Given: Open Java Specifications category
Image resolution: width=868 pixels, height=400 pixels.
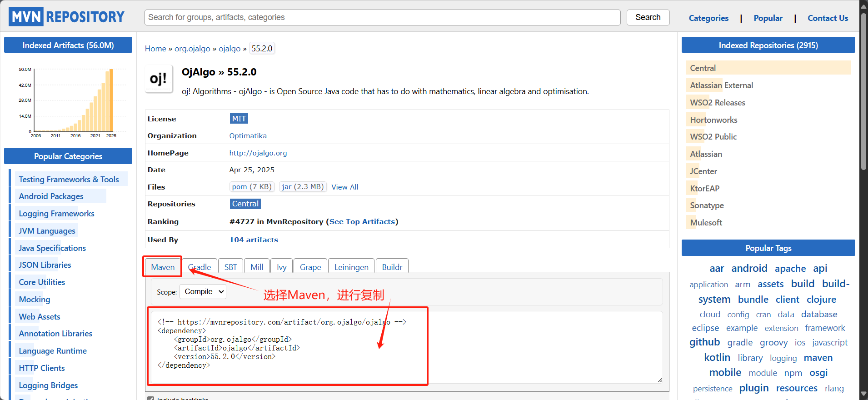Looking at the screenshot, I should [x=52, y=248].
